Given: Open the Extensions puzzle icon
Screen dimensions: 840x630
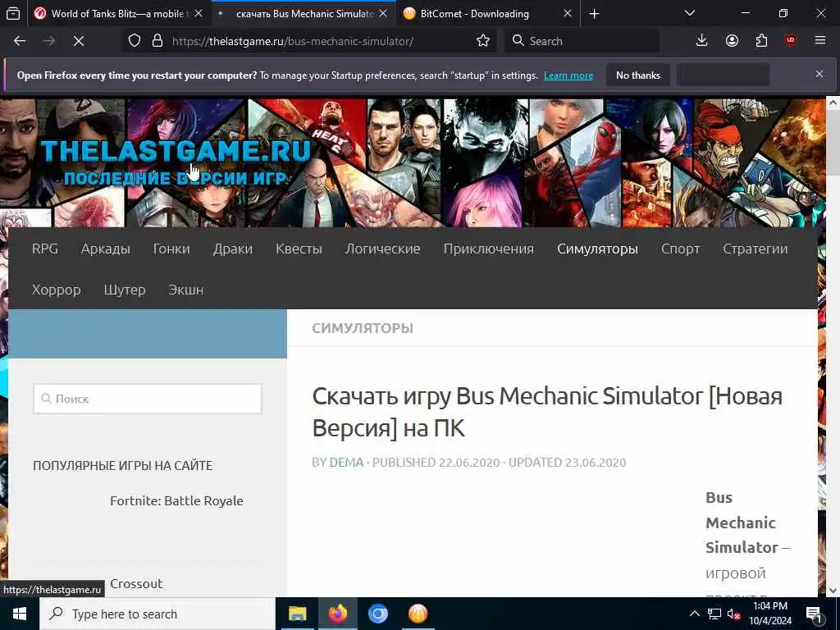Looking at the screenshot, I should point(761,41).
